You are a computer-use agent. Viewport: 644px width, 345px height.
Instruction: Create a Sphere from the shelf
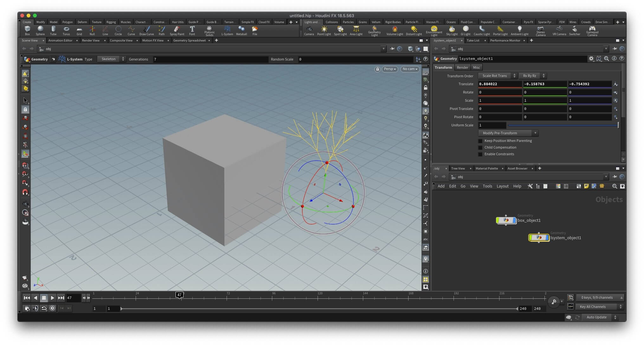[40, 30]
